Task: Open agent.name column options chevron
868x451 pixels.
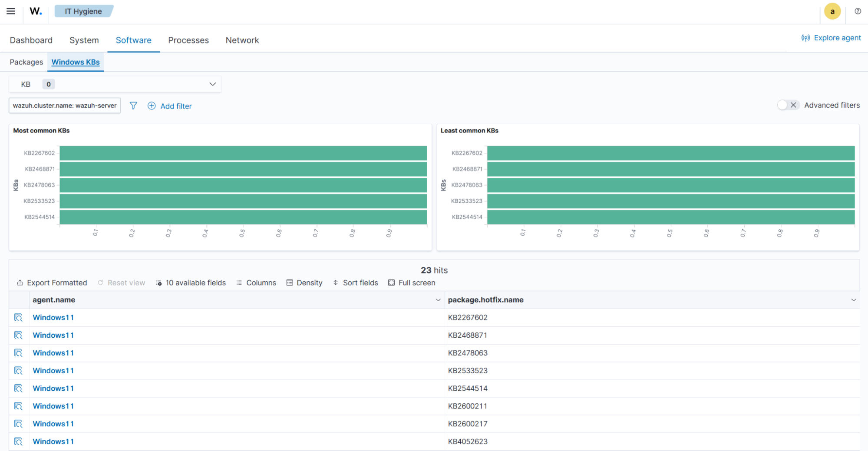Action: (438, 300)
